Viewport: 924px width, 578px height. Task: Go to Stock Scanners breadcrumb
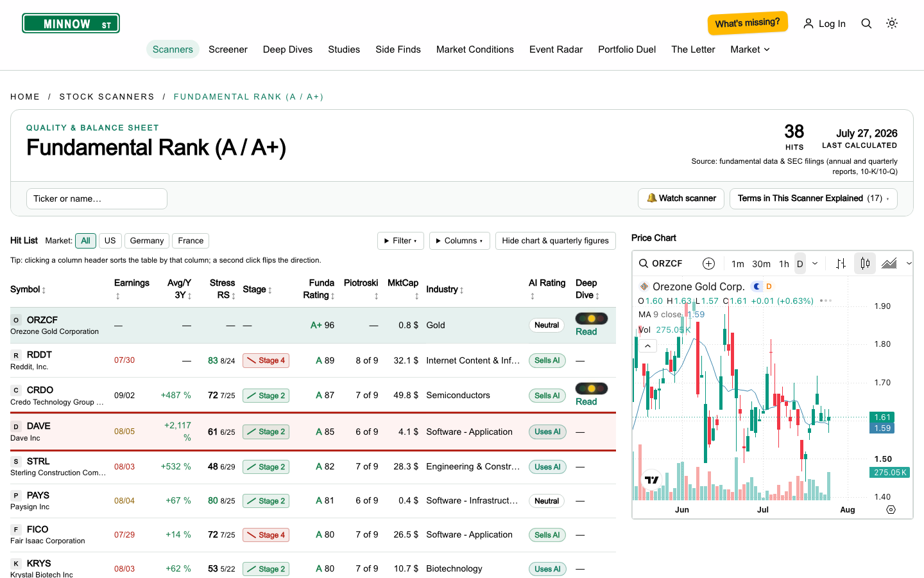[x=107, y=97]
